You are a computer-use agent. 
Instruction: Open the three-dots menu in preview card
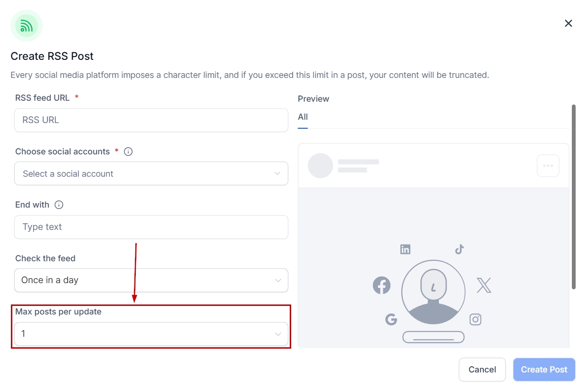(548, 166)
